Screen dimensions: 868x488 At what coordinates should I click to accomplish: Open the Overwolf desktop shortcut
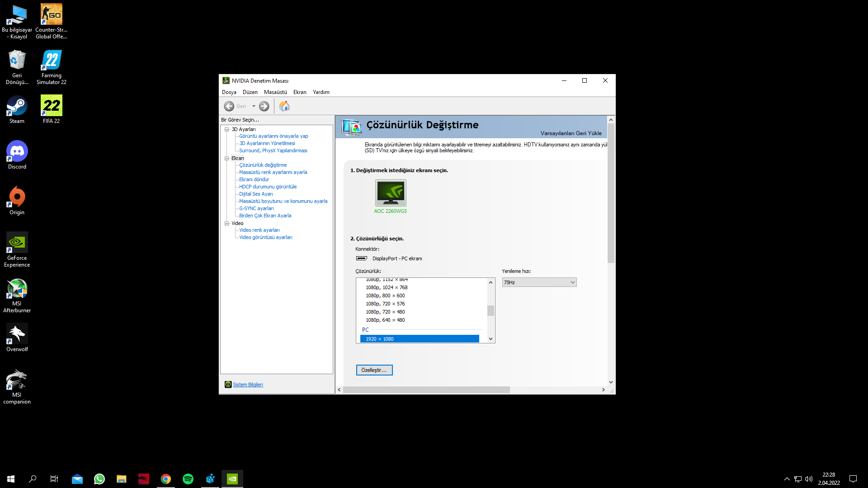coord(17,338)
